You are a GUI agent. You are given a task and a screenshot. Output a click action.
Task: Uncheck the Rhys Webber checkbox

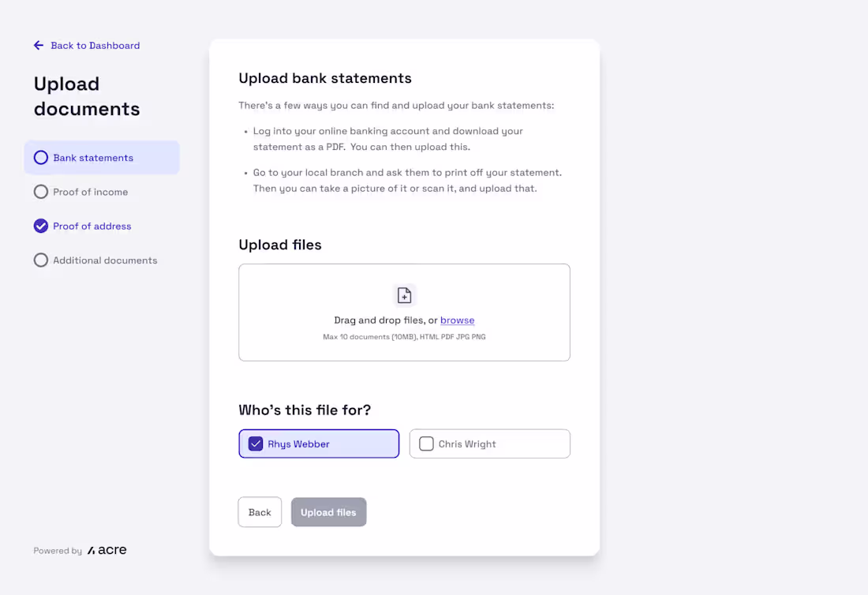point(256,443)
